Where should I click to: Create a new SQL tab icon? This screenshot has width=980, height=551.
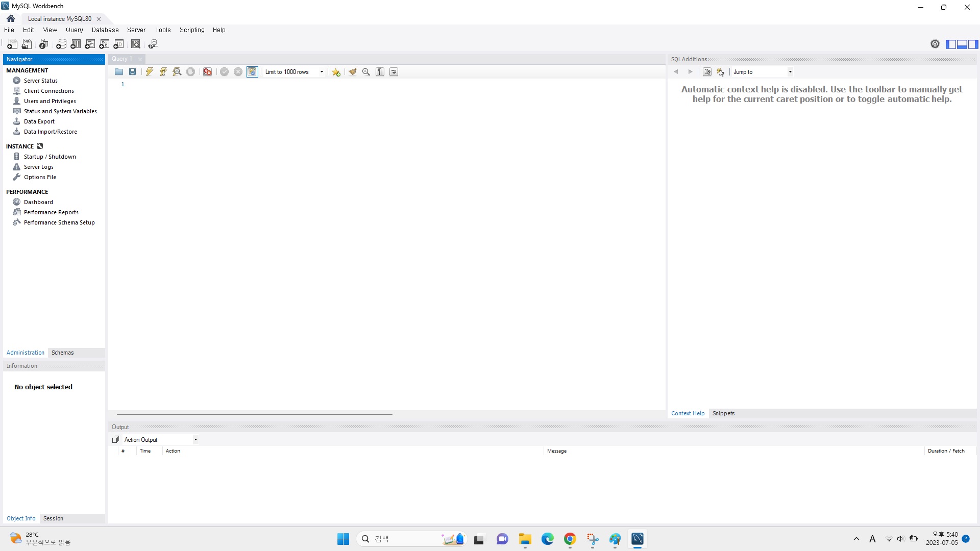[12, 44]
